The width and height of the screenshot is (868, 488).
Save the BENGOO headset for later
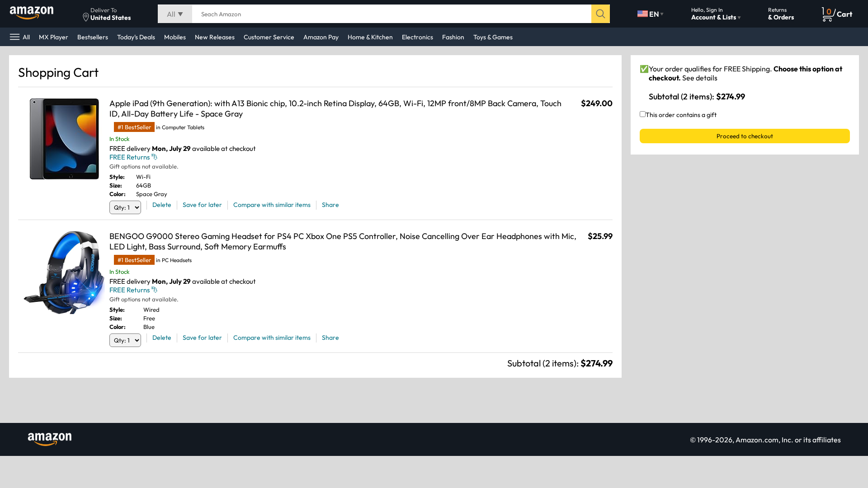pyautogui.click(x=202, y=338)
